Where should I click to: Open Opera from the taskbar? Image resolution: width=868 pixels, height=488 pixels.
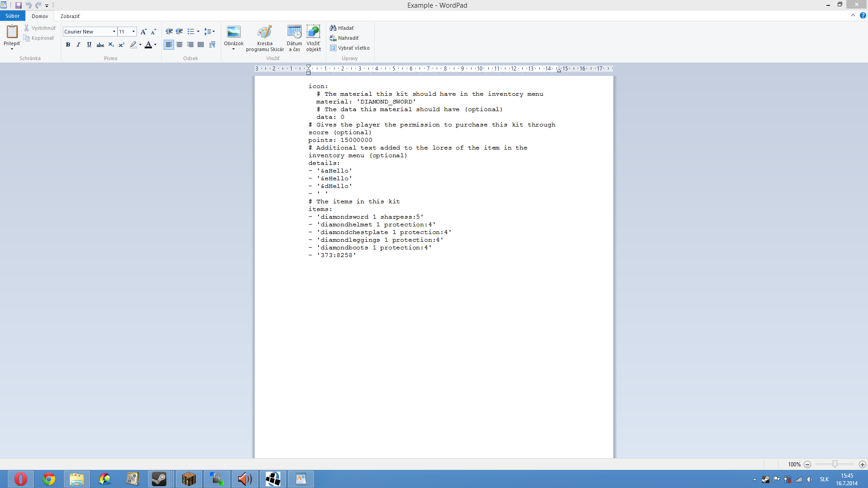pyautogui.click(x=20, y=479)
